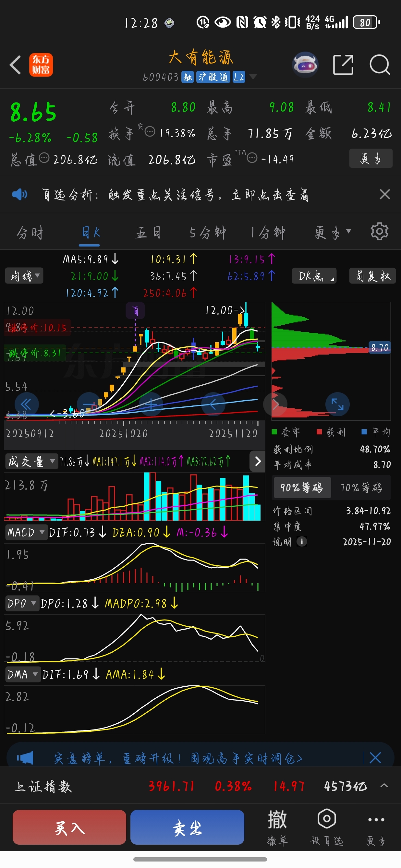
Task: Open the 成交量 indicator dropdown
Action: [31, 461]
